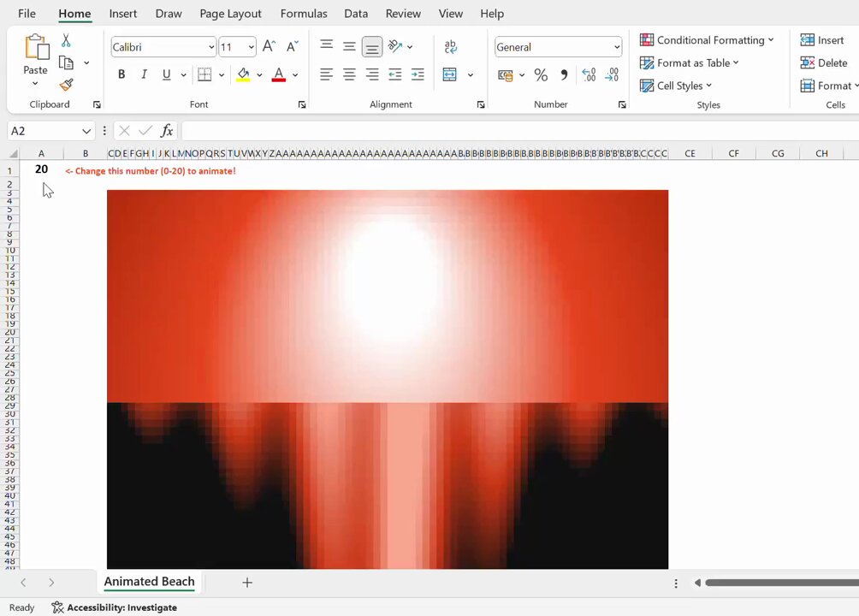This screenshot has width=859, height=616.
Task: Click the yellow Fill Color swatch button
Action: pos(243,74)
